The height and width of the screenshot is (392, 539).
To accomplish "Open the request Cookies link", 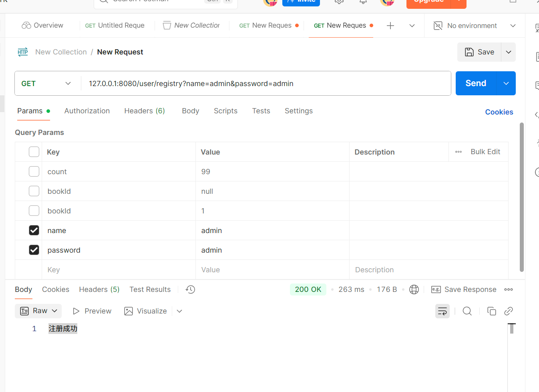I will [x=499, y=112].
